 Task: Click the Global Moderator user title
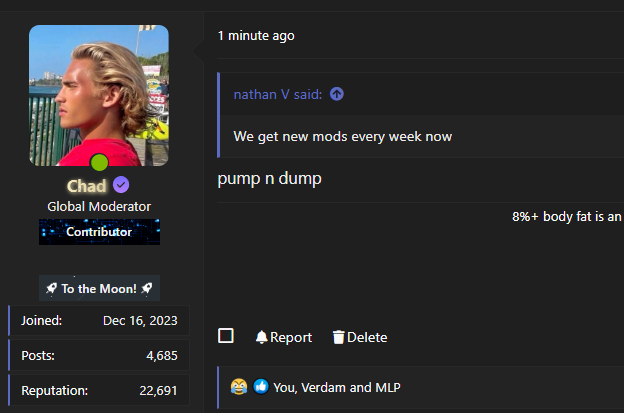pyautogui.click(x=99, y=206)
